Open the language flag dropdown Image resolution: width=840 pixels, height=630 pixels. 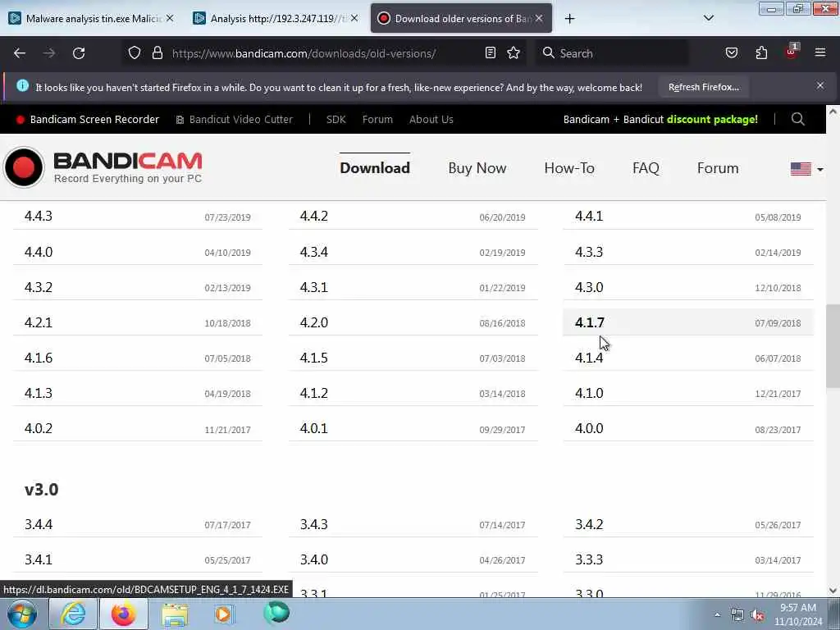tap(806, 169)
